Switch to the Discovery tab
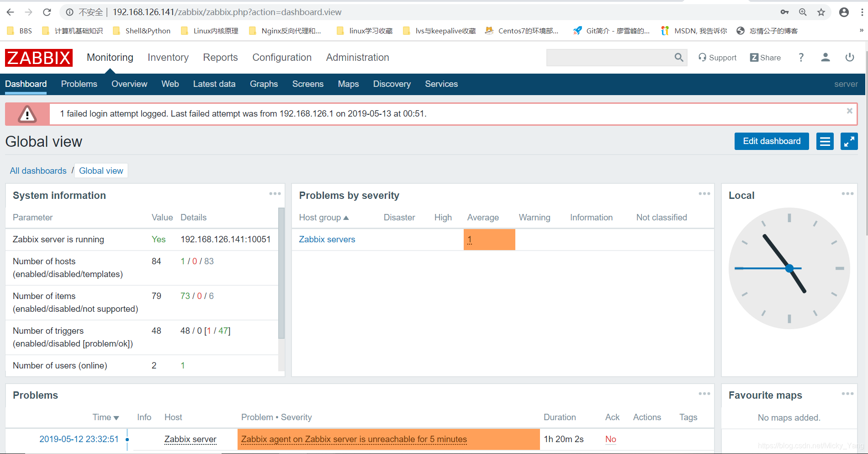 pos(392,84)
